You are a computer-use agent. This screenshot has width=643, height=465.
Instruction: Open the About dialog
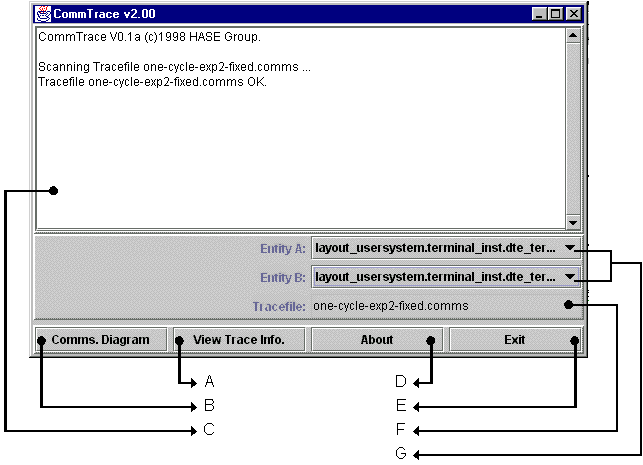(x=376, y=340)
